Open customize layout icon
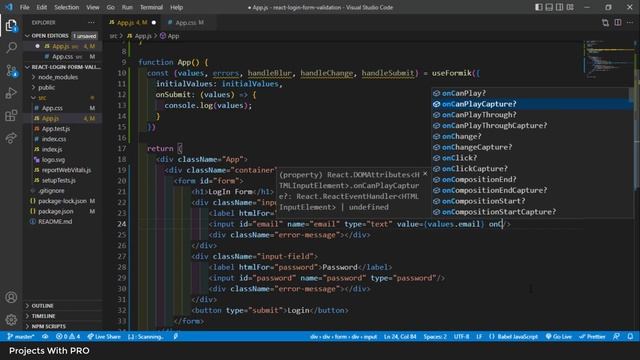Viewport: 640px width, 360px height. point(570,7)
